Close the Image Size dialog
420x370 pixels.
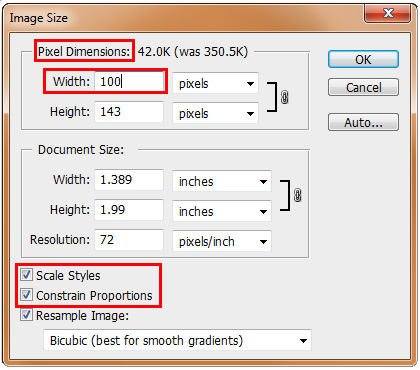click(x=387, y=13)
